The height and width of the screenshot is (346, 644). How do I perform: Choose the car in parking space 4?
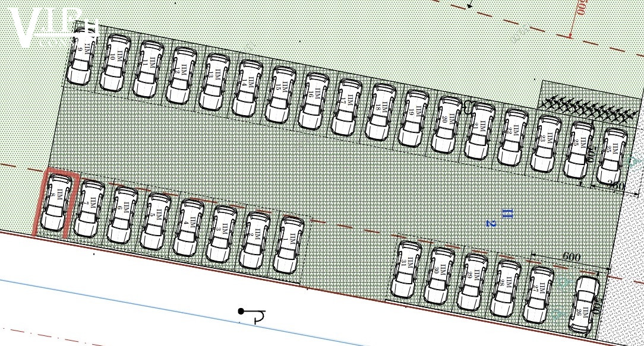pyautogui.click(x=189, y=227)
